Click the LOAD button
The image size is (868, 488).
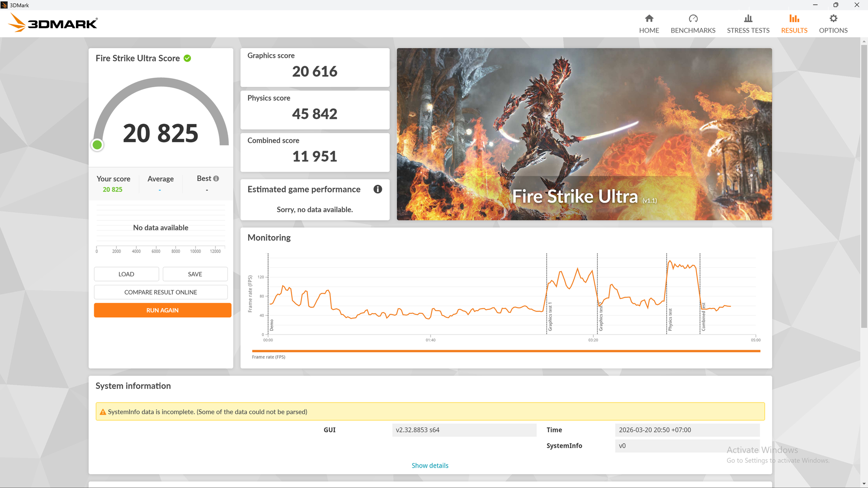click(x=126, y=274)
